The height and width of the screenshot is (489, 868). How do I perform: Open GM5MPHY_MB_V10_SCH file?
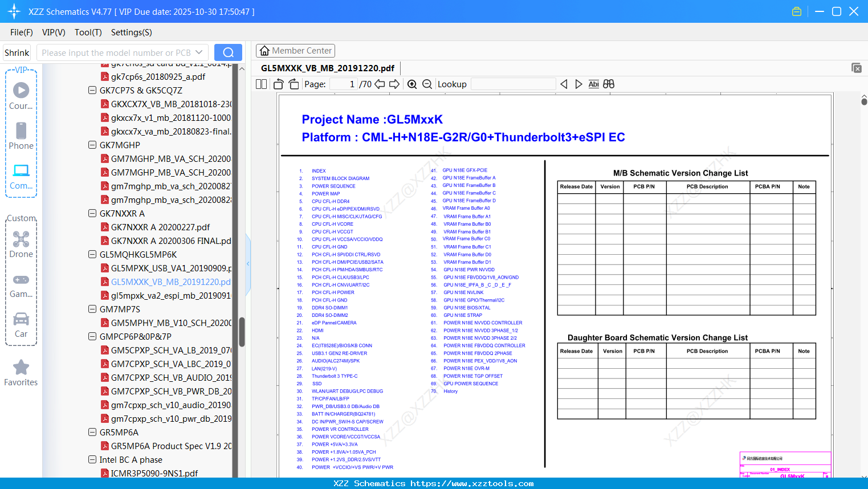[171, 323]
